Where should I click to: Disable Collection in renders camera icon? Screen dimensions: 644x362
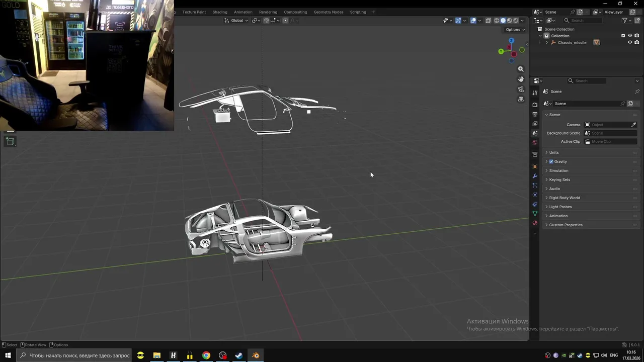(x=637, y=36)
